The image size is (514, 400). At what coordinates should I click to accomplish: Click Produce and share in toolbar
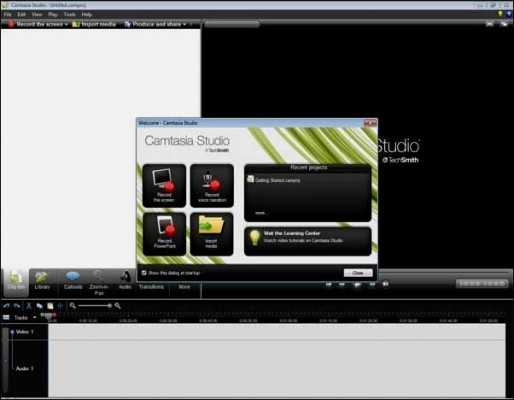pyautogui.click(x=153, y=24)
